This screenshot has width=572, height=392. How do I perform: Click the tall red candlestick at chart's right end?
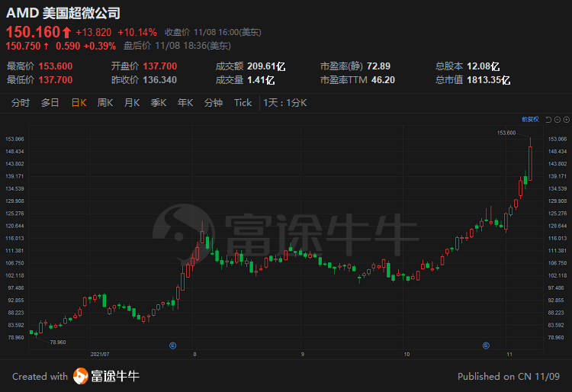click(530, 163)
